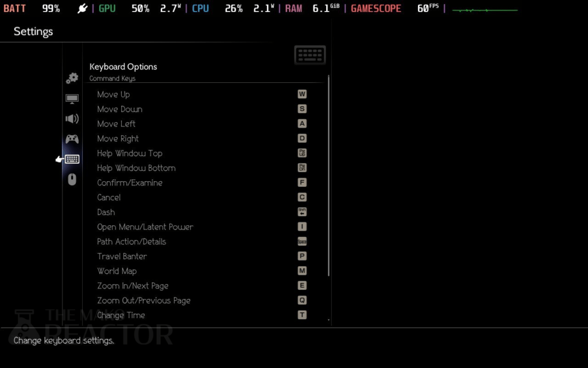
Task: Click the scroll down arrow below the list
Action: pos(328,320)
